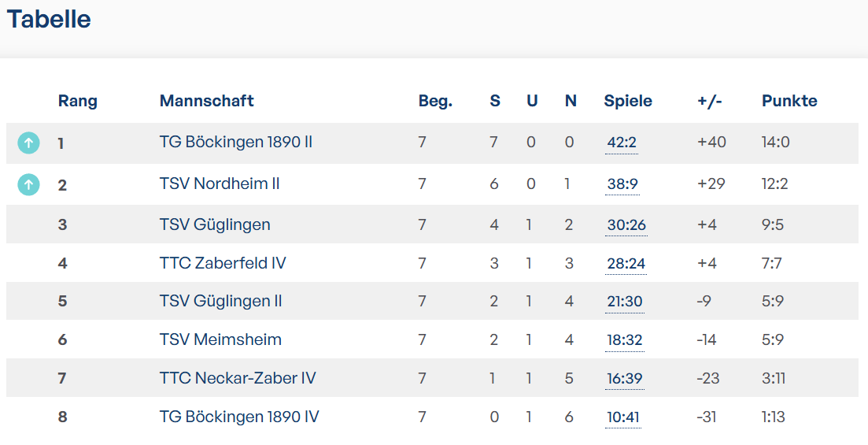Select TTC Neckar-Zaber IV team
Image resolution: width=868 pixels, height=445 pixels.
coord(238,379)
